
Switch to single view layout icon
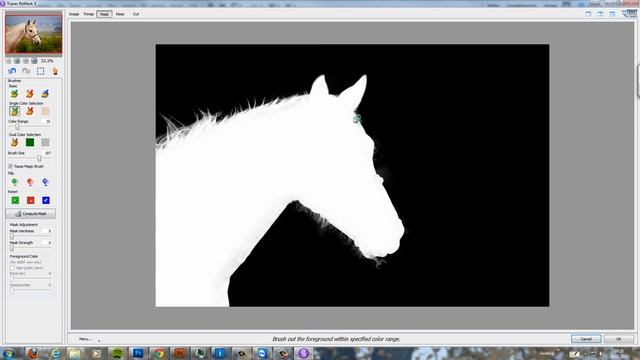(x=588, y=14)
